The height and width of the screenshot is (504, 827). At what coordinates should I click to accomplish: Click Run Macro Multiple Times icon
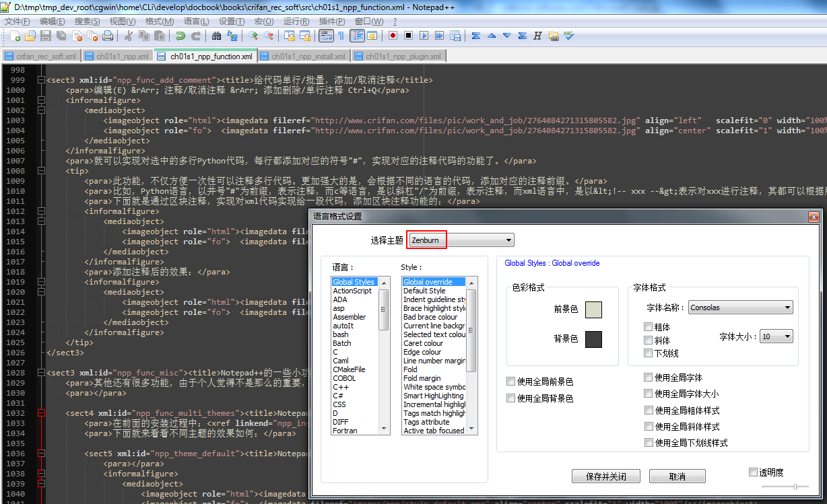(x=439, y=36)
